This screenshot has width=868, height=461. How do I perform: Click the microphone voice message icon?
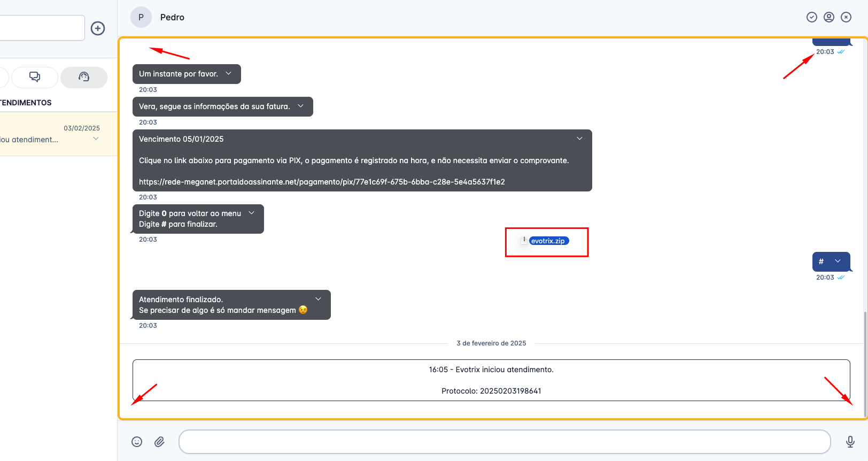point(850,442)
